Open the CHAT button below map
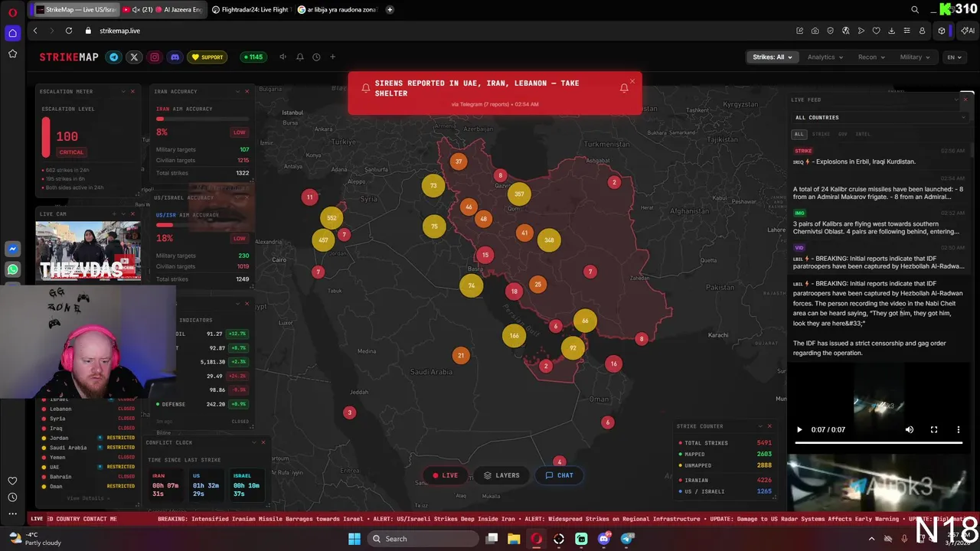The width and height of the screenshot is (980, 551). (559, 475)
